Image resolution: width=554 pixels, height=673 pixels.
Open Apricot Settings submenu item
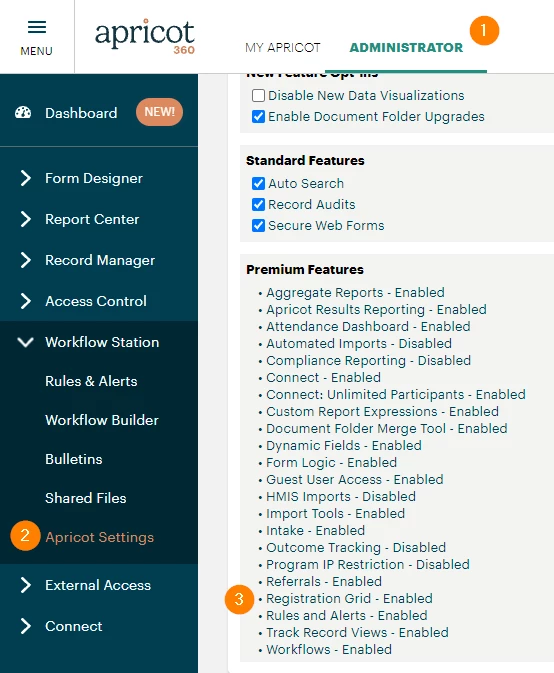(100, 537)
